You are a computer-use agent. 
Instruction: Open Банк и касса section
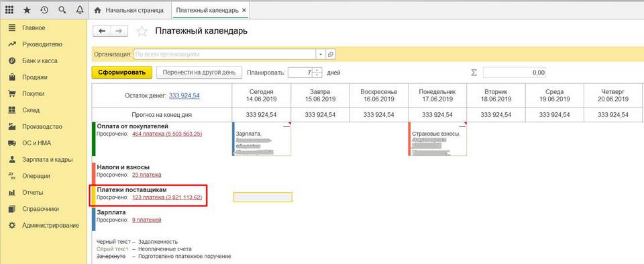click(40, 61)
